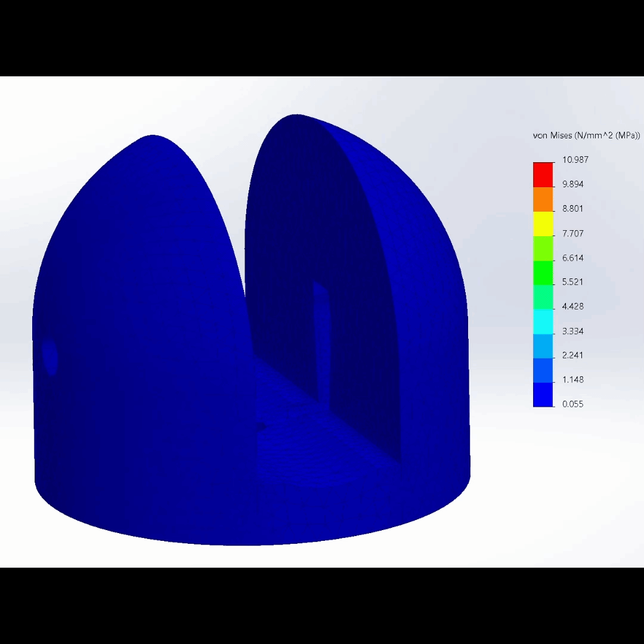Select the orange color band in legend
Screen dimensions: 644x644
tap(543, 199)
